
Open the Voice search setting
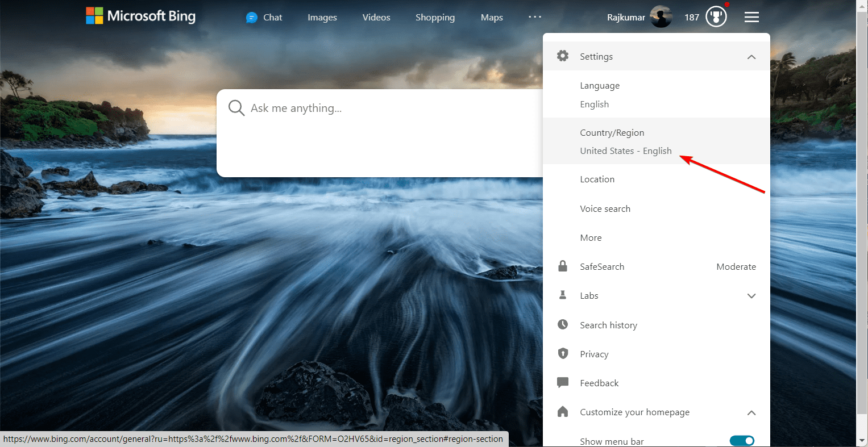pyautogui.click(x=657, y=208)
